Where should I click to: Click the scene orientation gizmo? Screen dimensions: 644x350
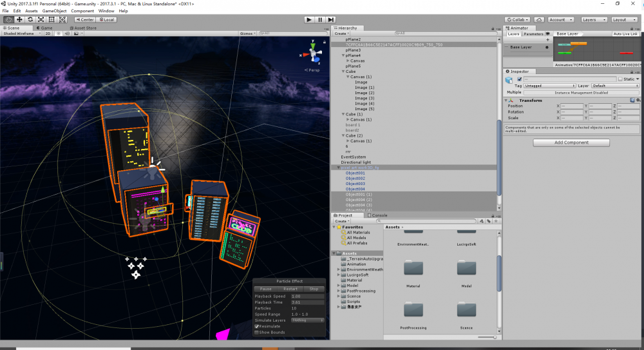point(313,53)
